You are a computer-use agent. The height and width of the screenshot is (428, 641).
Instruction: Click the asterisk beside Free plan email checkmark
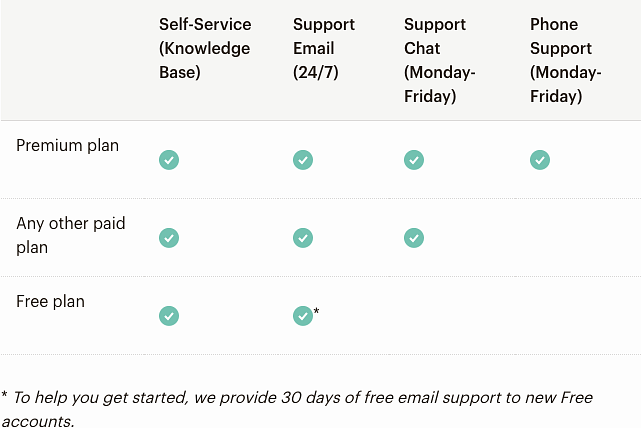(317, 312)
